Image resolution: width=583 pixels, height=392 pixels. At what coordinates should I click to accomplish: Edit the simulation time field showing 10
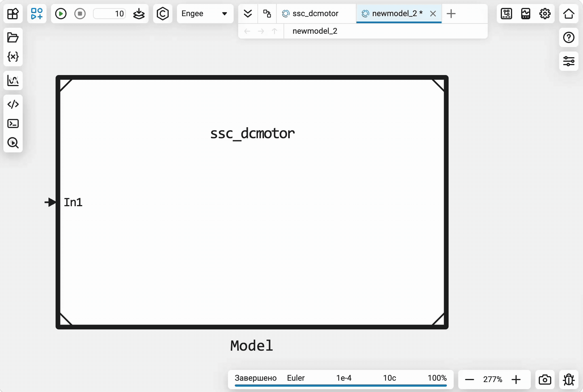point(110,14)
